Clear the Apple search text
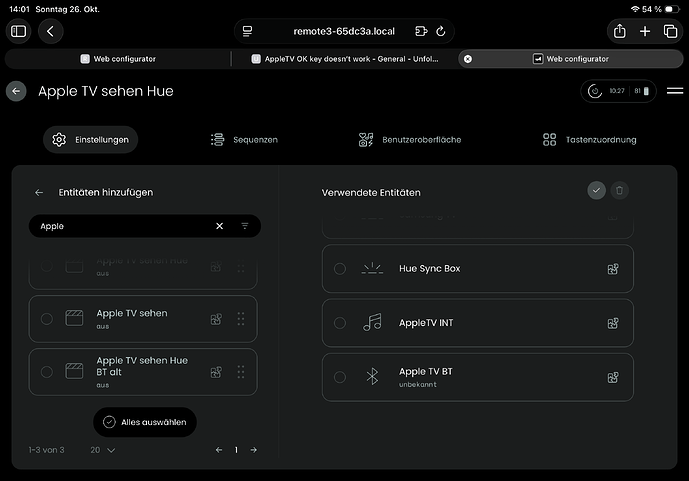Viewport: 689px width, 481px height. [x=220, y=226]
